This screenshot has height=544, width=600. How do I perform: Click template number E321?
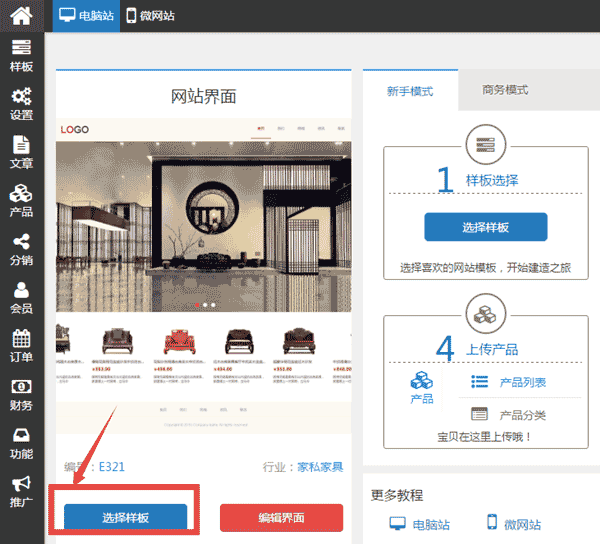(x=112, y=467)
